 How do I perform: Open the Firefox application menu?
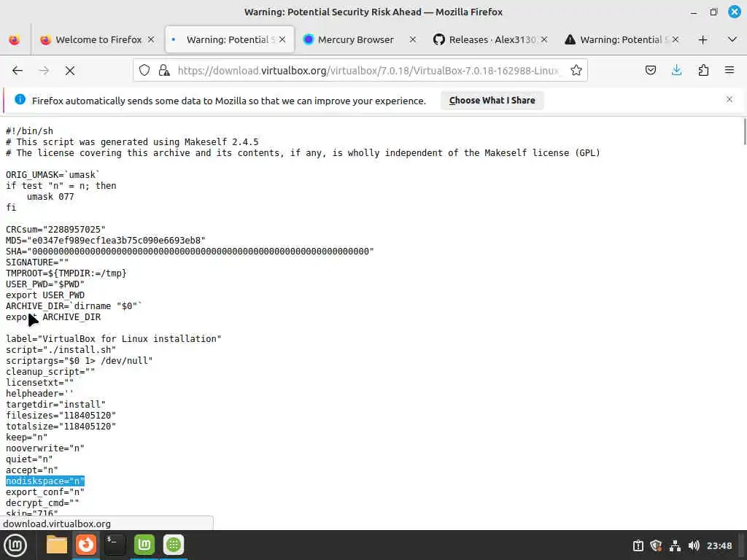[x=729, y=71]
